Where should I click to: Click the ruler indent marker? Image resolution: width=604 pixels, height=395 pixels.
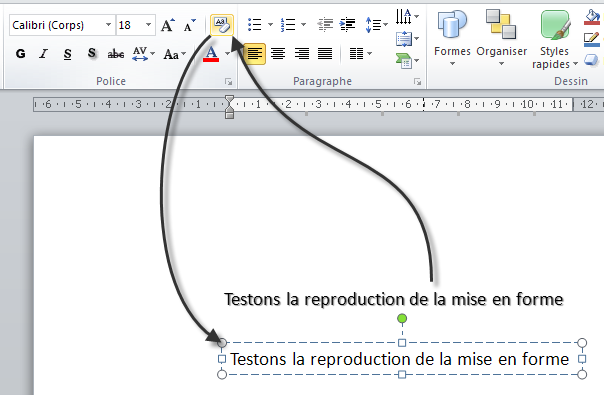coord(230,107)
